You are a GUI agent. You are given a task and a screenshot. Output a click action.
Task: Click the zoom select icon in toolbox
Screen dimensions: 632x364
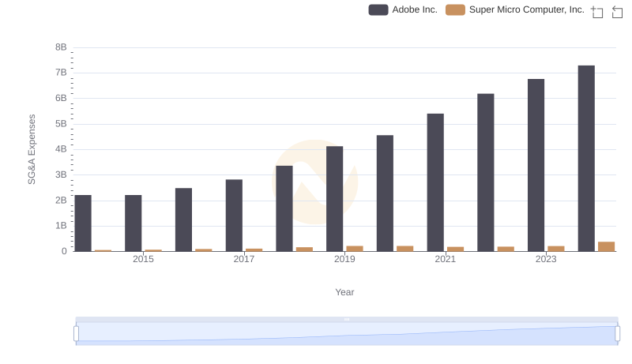(x=597, y=12)
